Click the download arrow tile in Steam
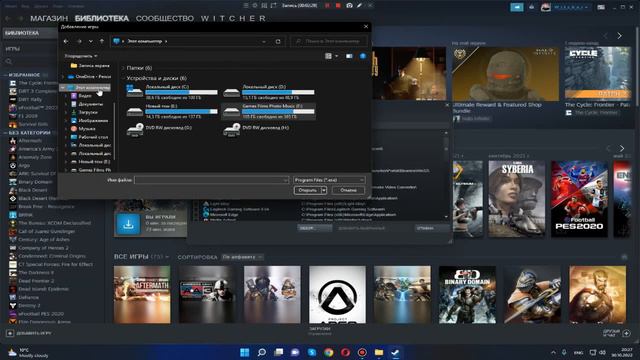 tap(128, 224)
